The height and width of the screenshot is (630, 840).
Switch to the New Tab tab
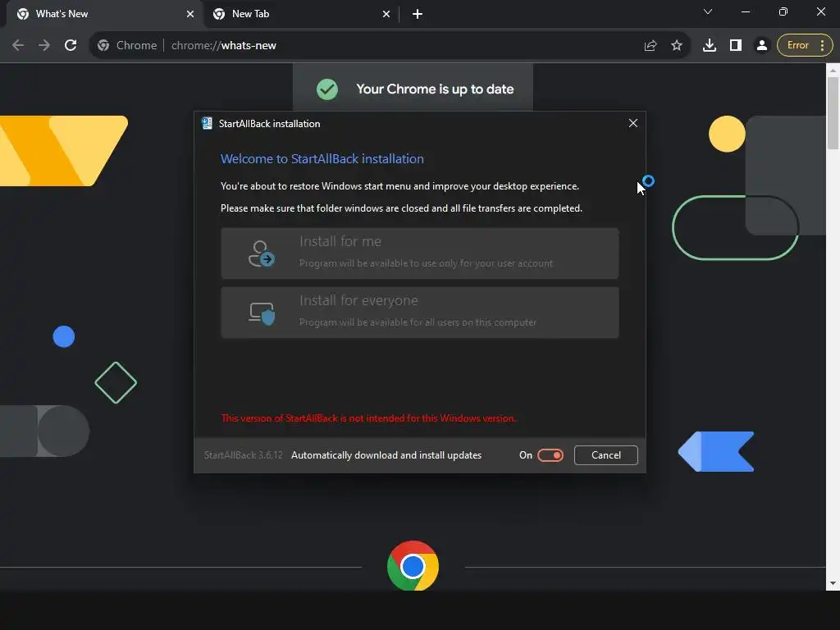point(300,14)
